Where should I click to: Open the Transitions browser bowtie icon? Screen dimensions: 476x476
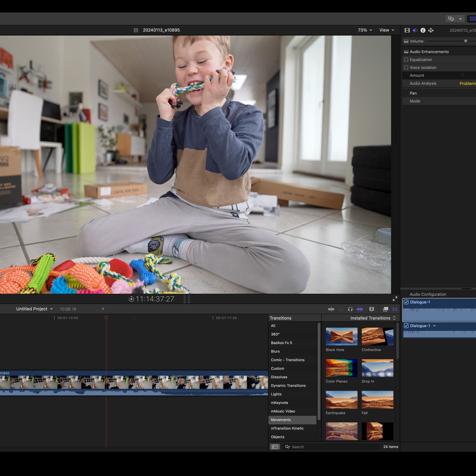coord(395,309)
